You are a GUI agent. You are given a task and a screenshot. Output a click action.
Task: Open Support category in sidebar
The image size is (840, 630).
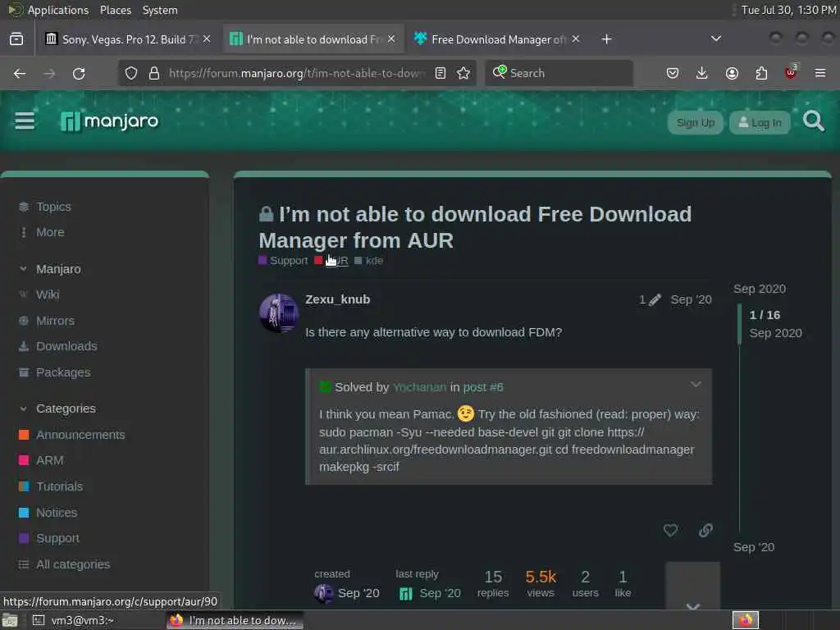57,538
